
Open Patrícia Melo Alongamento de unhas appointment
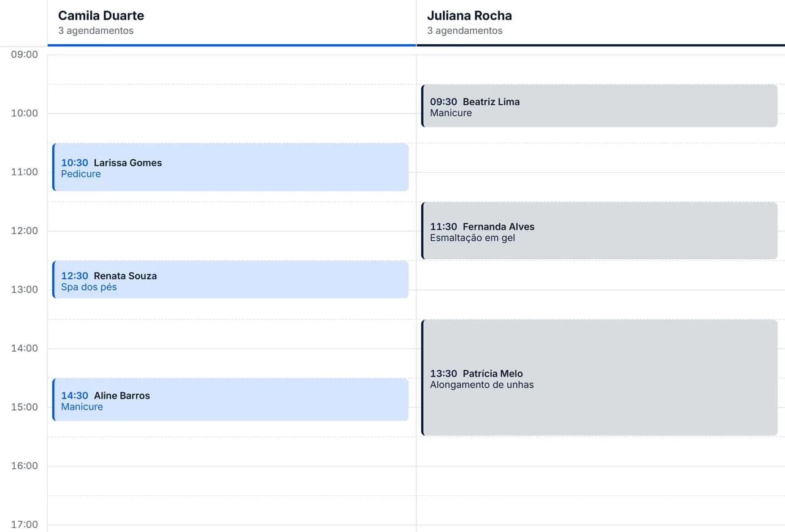(x=600, y=378)
